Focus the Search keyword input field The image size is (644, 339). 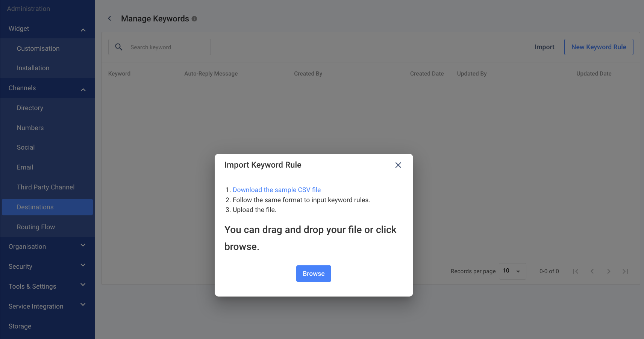click(x=159, y=47)
